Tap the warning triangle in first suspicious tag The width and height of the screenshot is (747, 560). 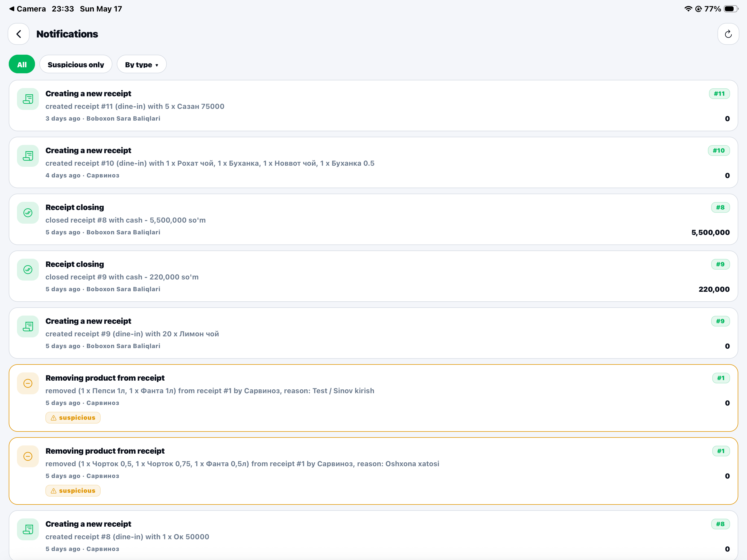pyautogui.click(x=54, y=418)
